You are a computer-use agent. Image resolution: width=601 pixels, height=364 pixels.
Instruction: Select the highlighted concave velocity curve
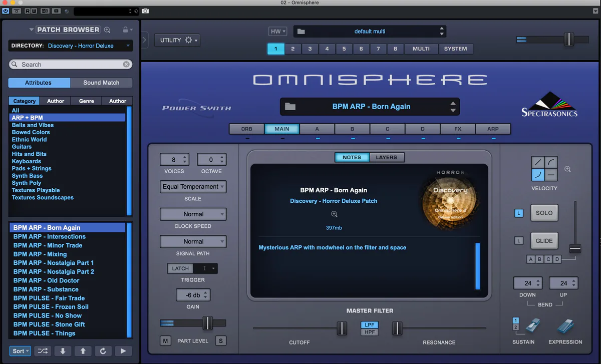538,175
